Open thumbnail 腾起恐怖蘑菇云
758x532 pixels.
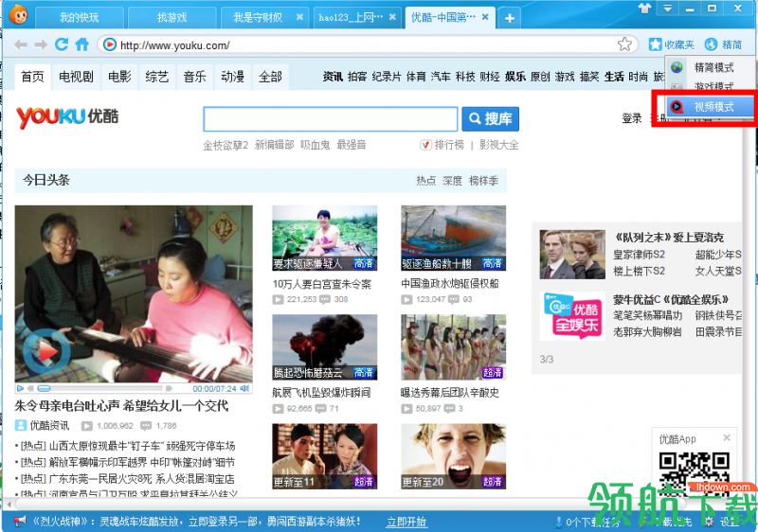pos(325,347)
